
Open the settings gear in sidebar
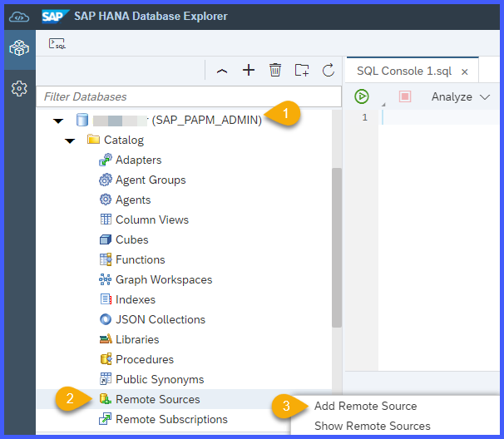coord(19,88)
